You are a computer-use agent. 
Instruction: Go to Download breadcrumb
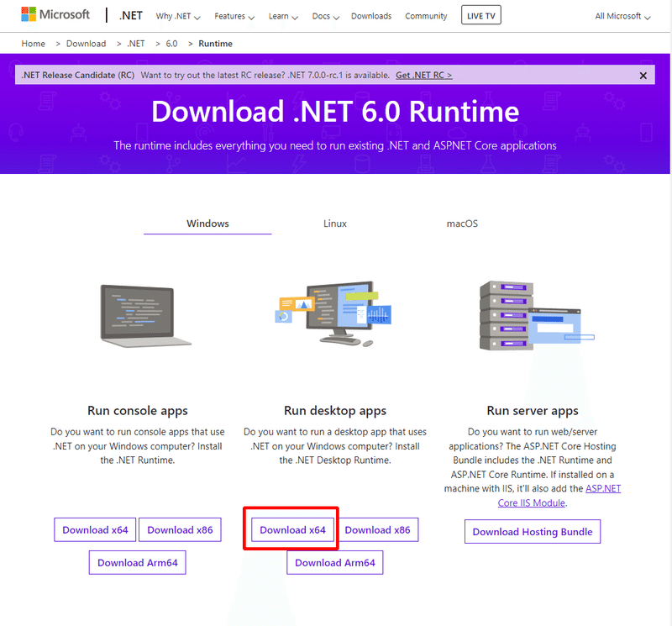[87, 44]
